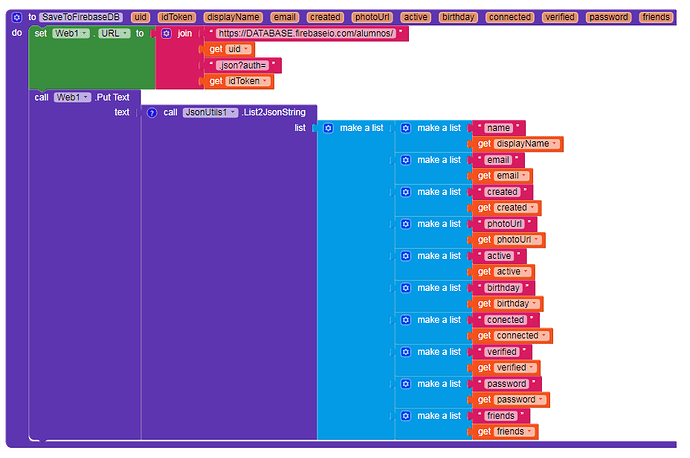Open the Web1 component dropdown in set block
The image size is (690, 458).
(x=71, y=33)
